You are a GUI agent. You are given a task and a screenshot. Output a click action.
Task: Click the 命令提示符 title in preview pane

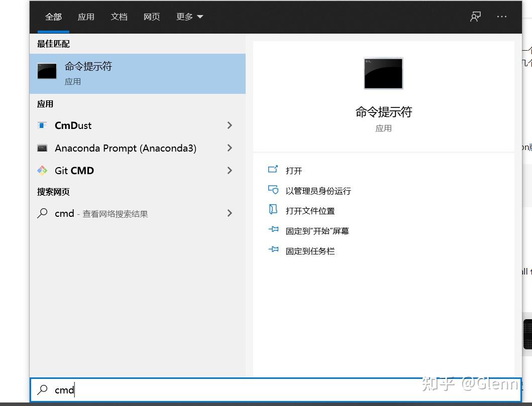click(383, 112)
